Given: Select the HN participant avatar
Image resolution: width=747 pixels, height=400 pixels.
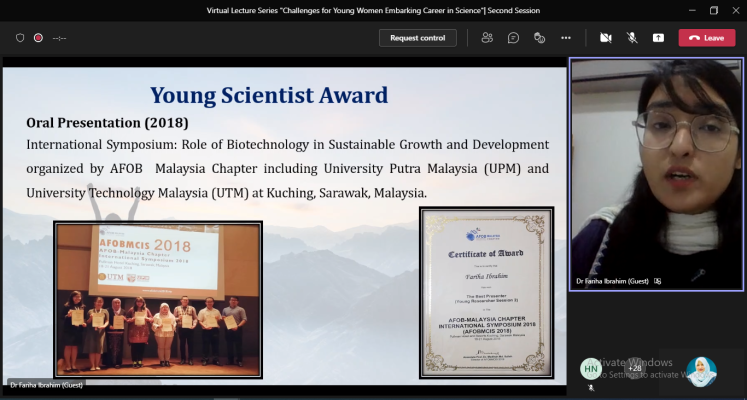Looking at the screenshot, I should (590, 368).
